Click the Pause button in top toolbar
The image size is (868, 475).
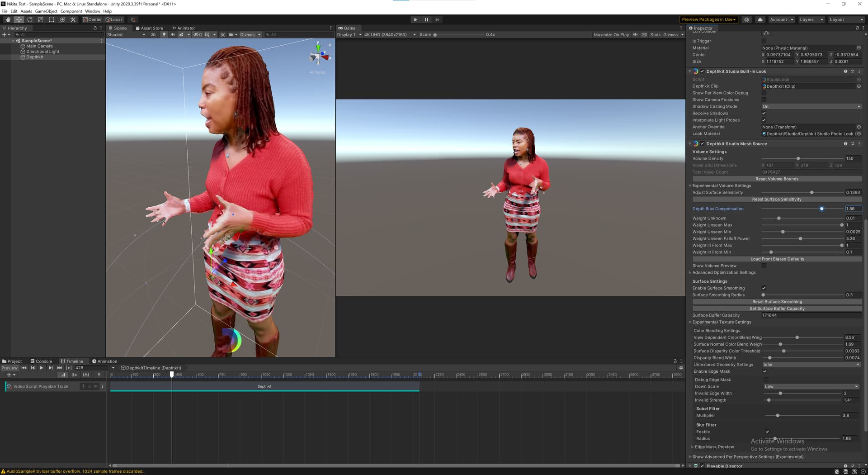426,20
